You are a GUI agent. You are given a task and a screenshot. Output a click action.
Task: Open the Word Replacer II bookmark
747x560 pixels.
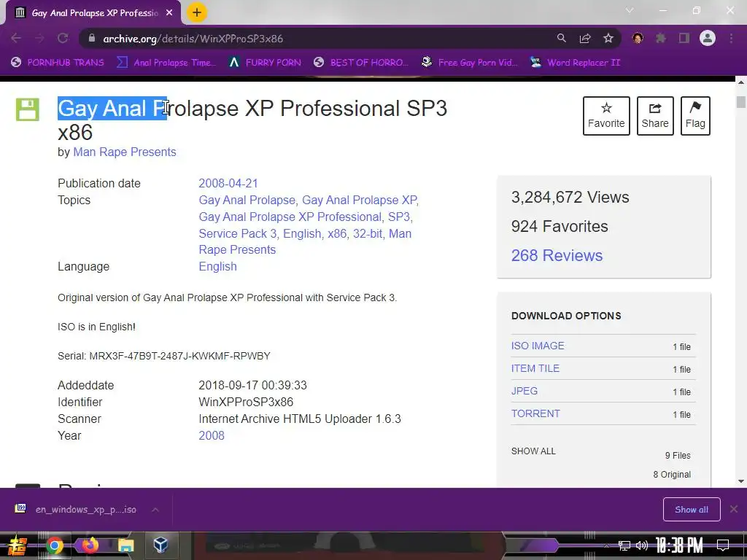pyautogui.click(x=576, y=63)
